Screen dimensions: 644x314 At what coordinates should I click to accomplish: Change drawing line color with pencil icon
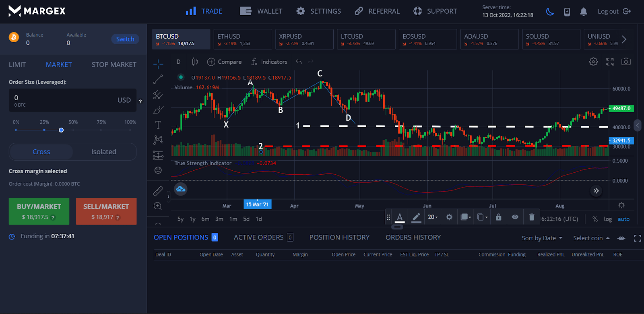tap(416, 217)
